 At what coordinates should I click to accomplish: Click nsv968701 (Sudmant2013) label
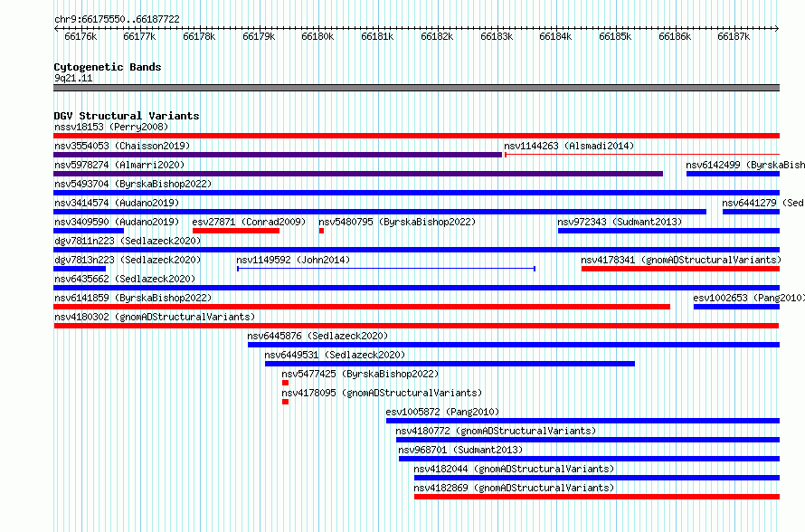[x=460, y=450]
